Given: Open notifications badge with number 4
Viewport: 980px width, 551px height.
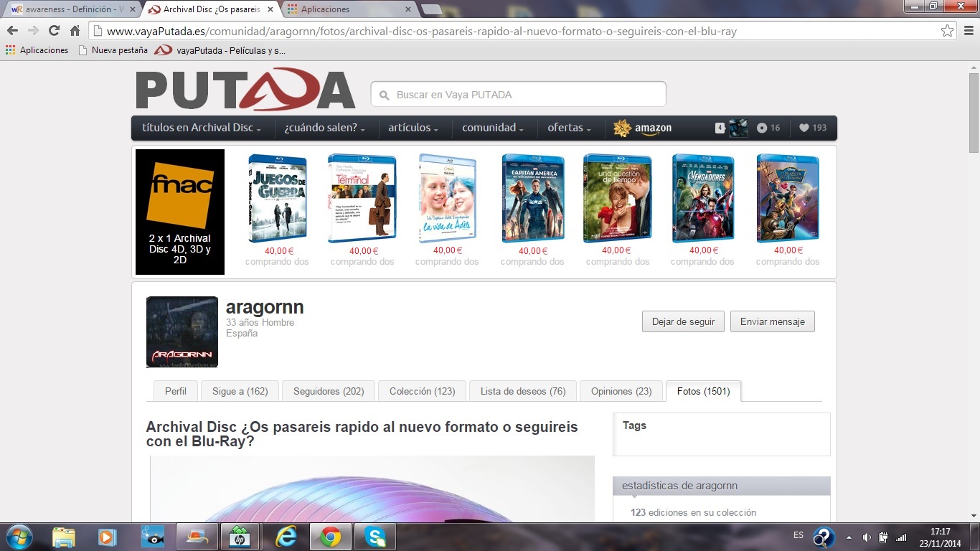Looking at the screenshot, I should 720,128.
